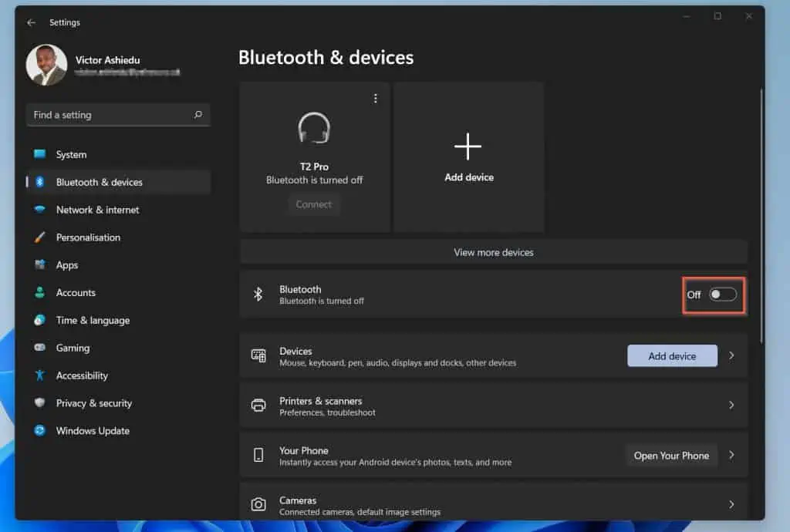Click the Printers & scanners printer icon
790x532 pixels.
[x=259, y=406]
